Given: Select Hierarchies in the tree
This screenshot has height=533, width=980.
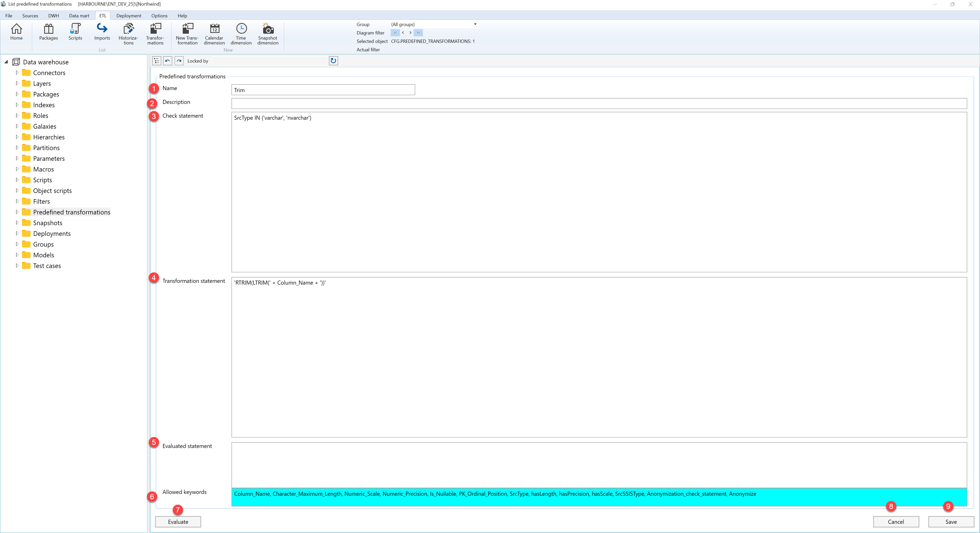Looking at the screenshot, I should tap(49, 137).
